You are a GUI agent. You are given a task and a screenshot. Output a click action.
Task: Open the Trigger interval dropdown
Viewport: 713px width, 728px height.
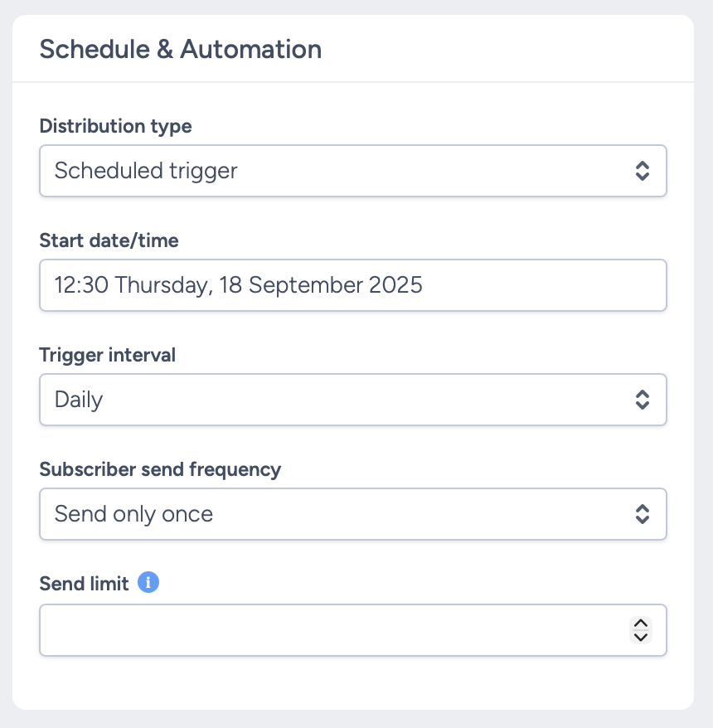[352, 400]
